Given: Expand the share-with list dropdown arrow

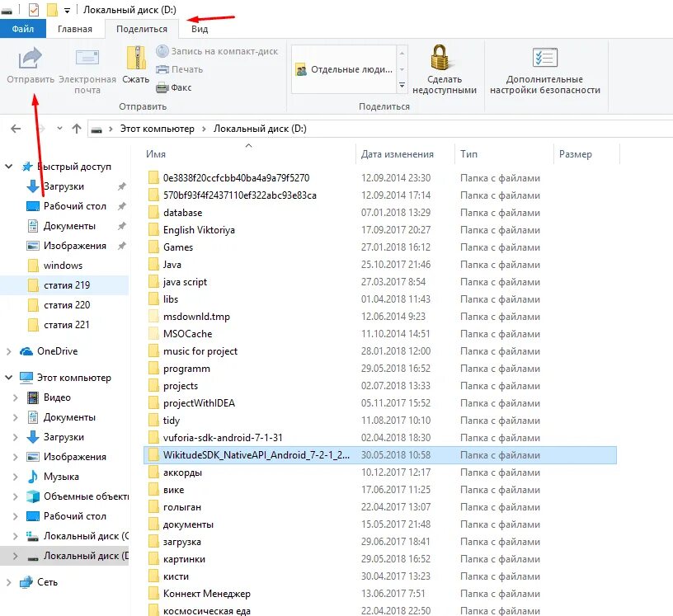Looking at the screenshot, I should click(402, 85).
